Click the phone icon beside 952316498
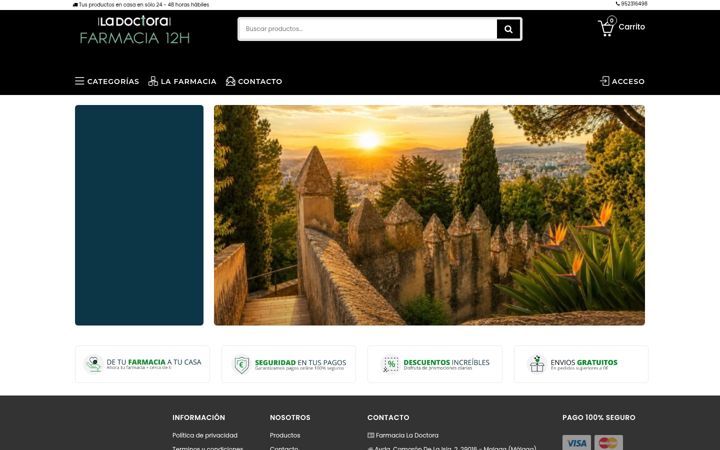The height and width of the screenshot is (450, 720). tap(618, 4)
